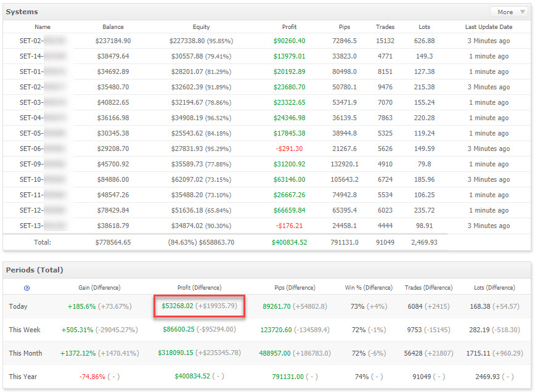The height and width of the screenshot is (392, 535).
Task: Click the Periods (Total) panel title
Action: pyautogui.click(x=35, y=270)
